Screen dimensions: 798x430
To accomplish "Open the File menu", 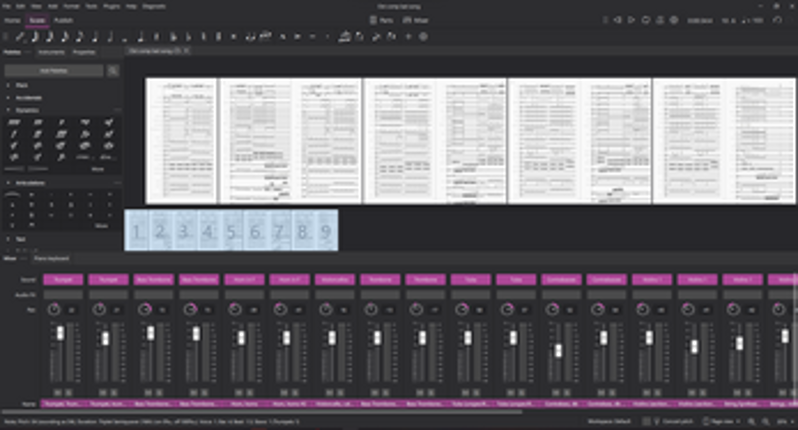I will 7,7.
